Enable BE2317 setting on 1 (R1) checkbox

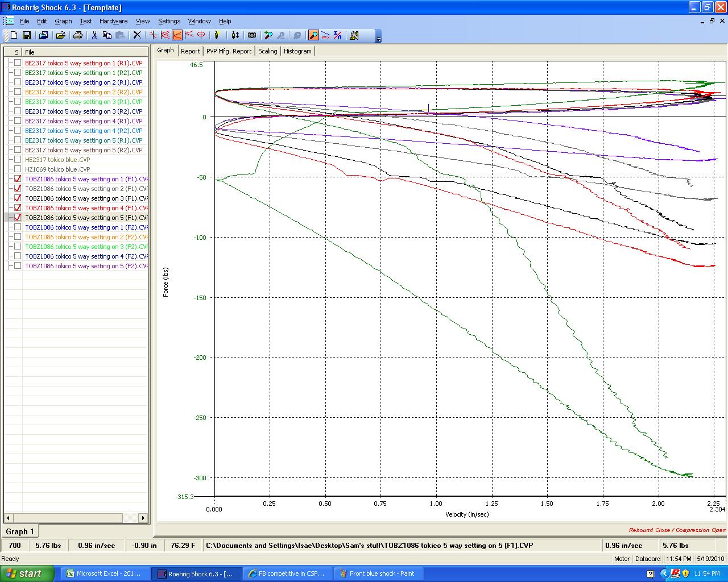coord(18,63)
